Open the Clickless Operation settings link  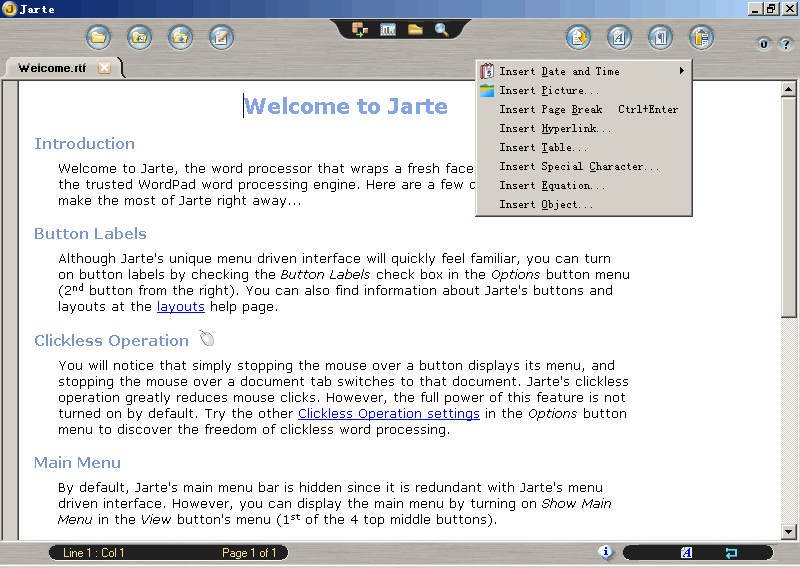point(389,413)
